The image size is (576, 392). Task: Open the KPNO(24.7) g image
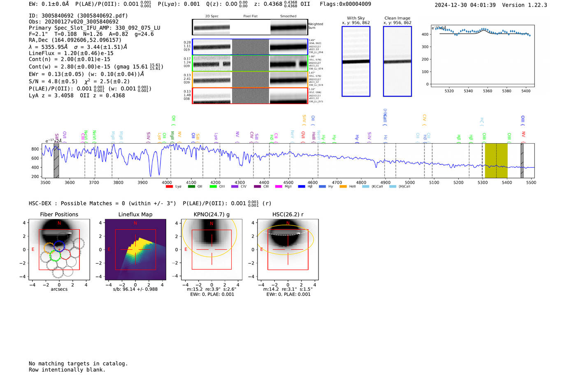pos(212,249)
